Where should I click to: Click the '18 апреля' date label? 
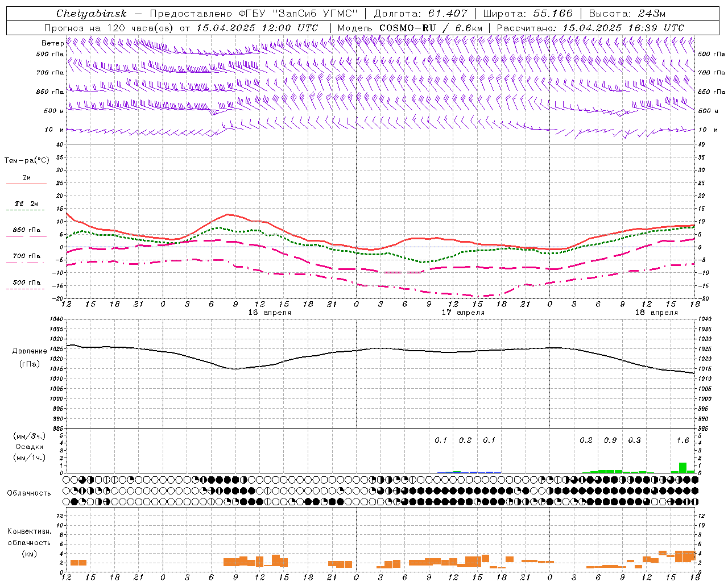pos(656,313)
